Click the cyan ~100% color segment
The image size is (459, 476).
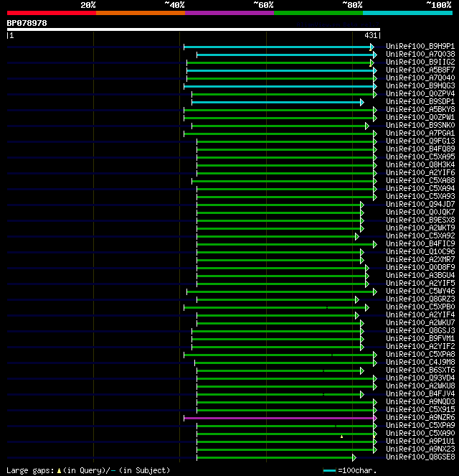(x=407, y=13)
